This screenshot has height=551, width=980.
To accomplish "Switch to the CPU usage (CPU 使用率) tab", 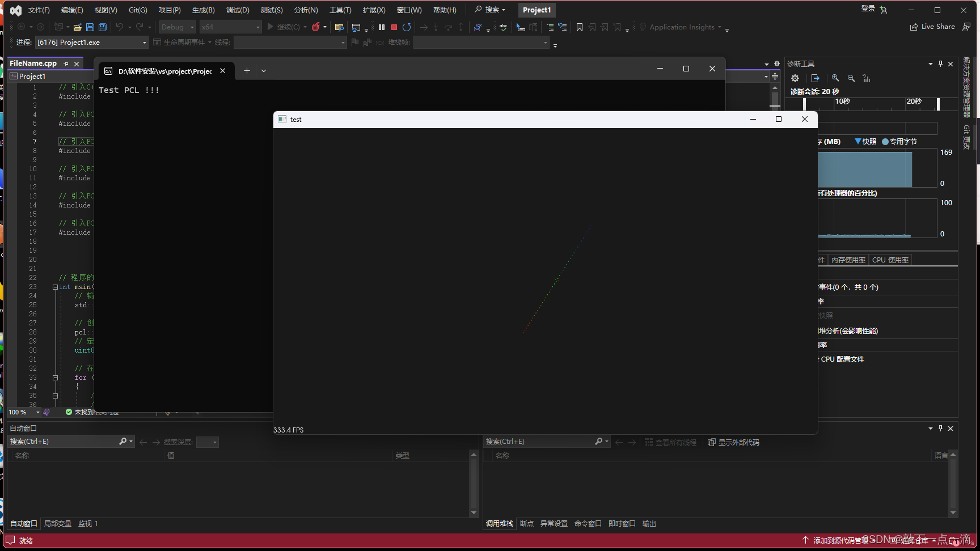I will click(890, 260).
